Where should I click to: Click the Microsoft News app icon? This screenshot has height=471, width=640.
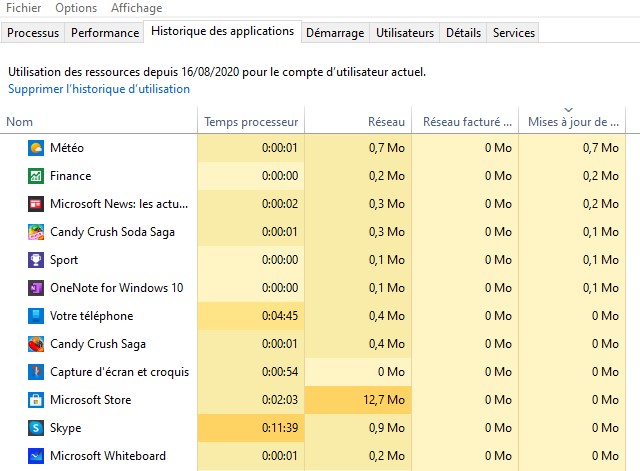tap(36, 204)
